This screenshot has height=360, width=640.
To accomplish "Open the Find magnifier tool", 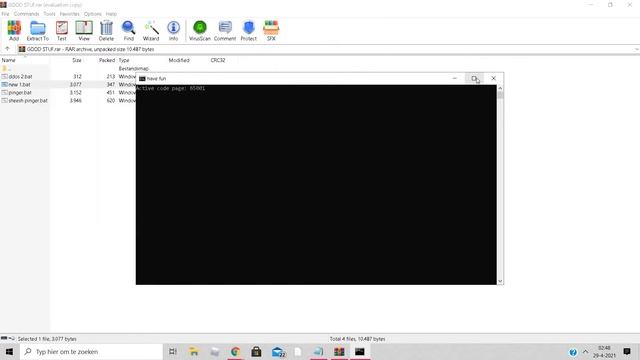I will tap(129, 31).
